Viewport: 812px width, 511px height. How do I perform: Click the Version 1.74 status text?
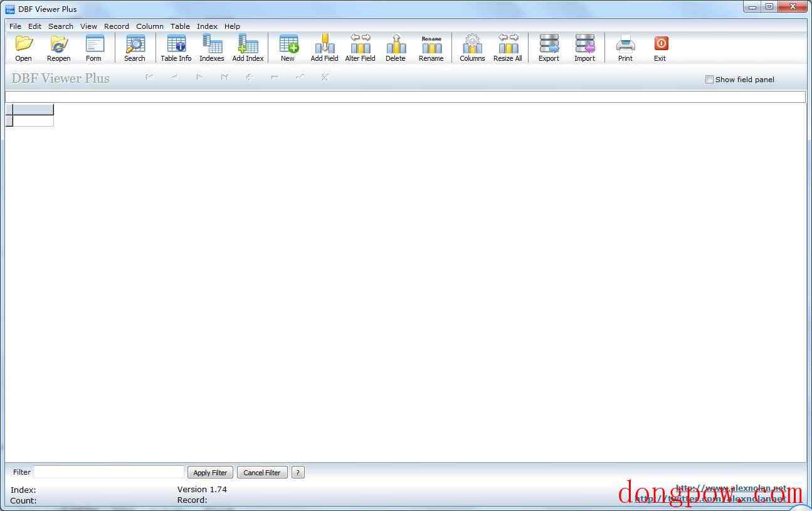coord(202,489)
